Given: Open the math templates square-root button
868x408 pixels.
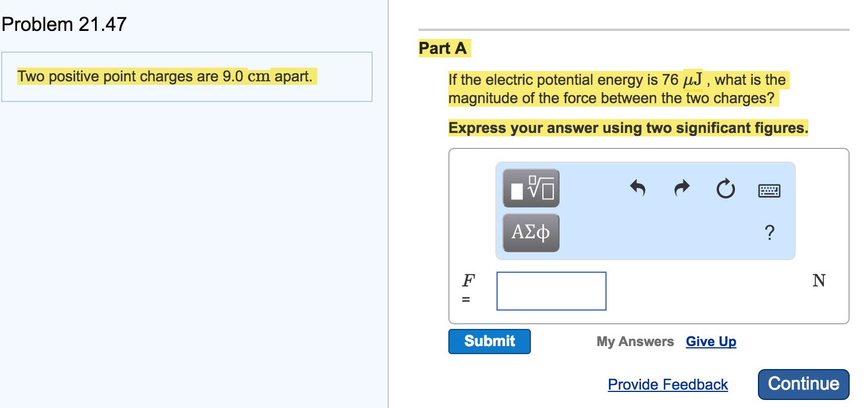Looking at the screenshot, I should click(x=531, y=188).
